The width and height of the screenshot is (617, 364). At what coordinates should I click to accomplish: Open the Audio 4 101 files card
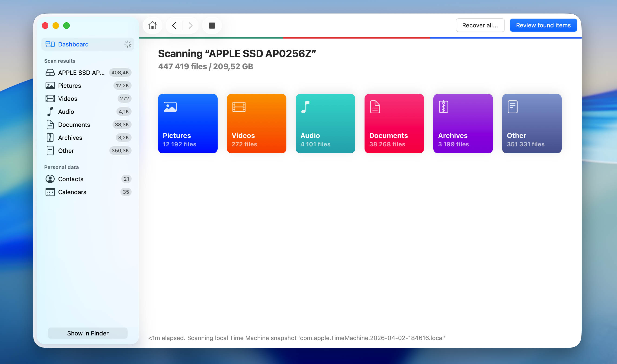coord(325,124)
